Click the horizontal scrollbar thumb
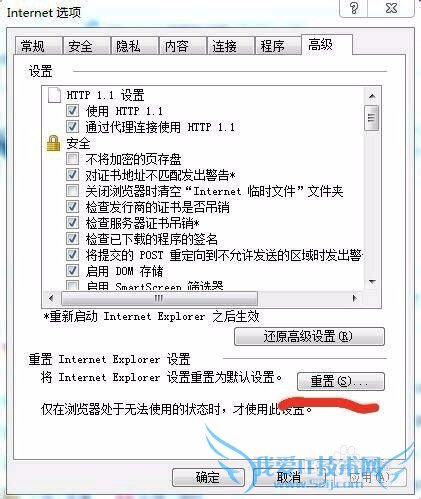The width and height of the screenshot is (421, 499). click(159, 298)
